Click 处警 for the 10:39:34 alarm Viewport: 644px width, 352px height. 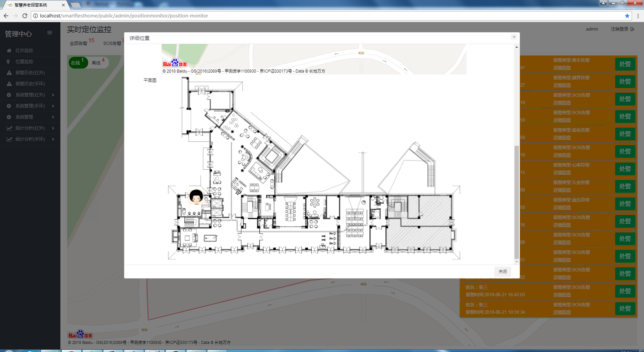(x=625, y=308)
